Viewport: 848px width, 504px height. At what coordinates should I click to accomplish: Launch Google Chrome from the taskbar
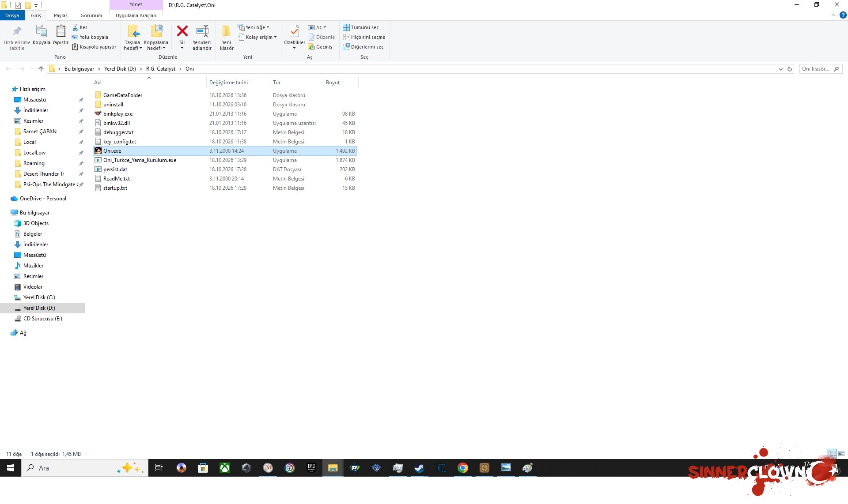coord(462,468)
